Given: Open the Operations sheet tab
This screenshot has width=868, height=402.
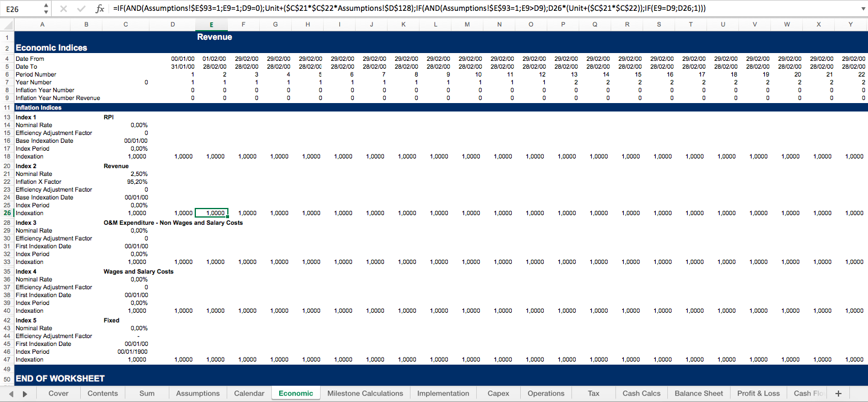Looking at the screenshot, I should (546, 394).
